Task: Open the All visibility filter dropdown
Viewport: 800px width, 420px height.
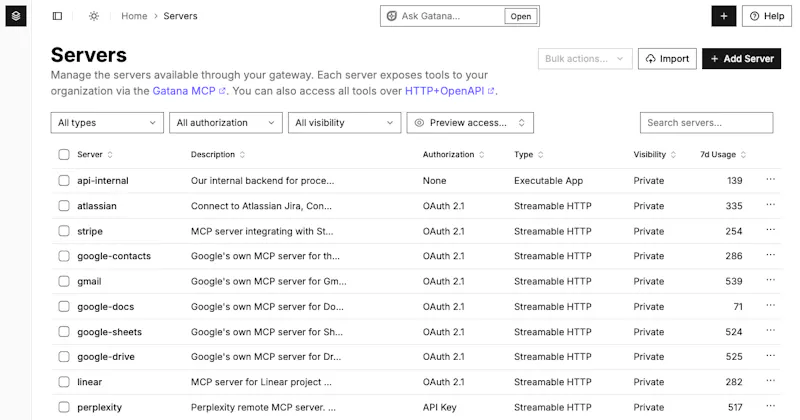Action: (344, 123)
